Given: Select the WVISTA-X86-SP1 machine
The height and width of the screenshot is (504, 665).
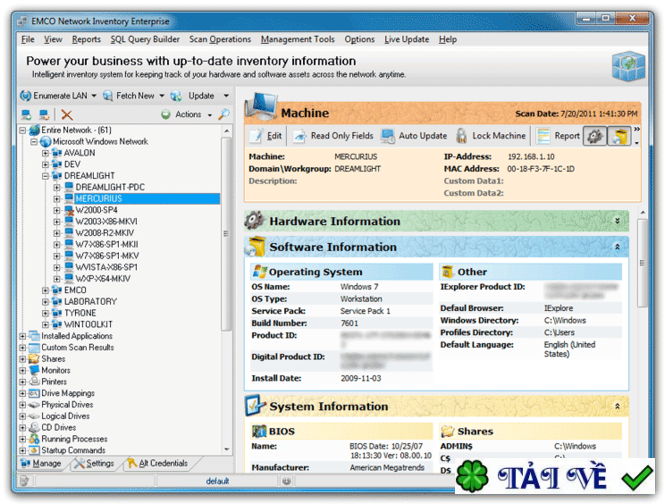Looking at the screenshot, I should [106, 267].
